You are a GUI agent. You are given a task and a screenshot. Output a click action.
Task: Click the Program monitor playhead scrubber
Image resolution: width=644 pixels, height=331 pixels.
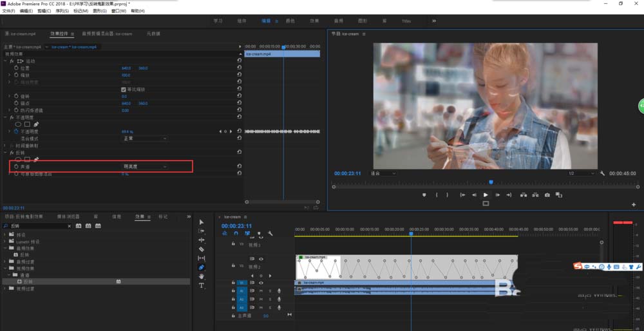[491, 182]
